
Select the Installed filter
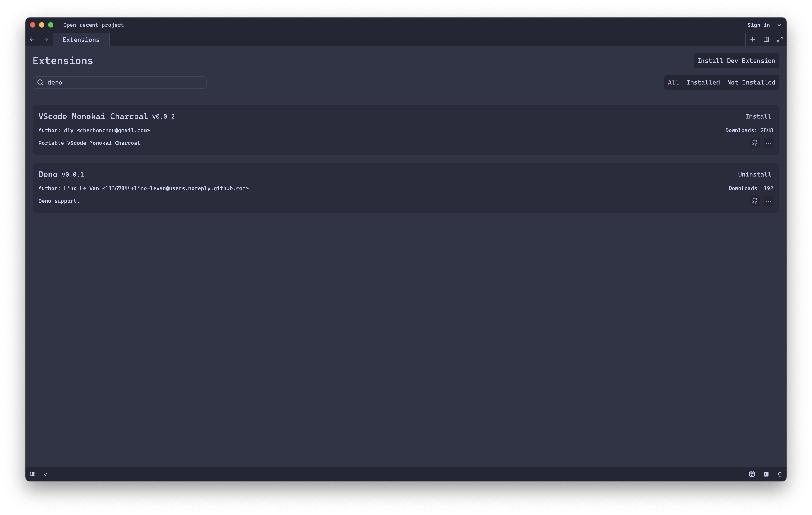(703, 83)
